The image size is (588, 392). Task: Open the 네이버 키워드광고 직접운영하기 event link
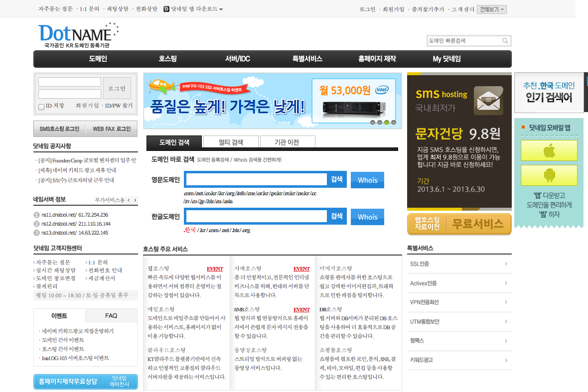point(78,331)
